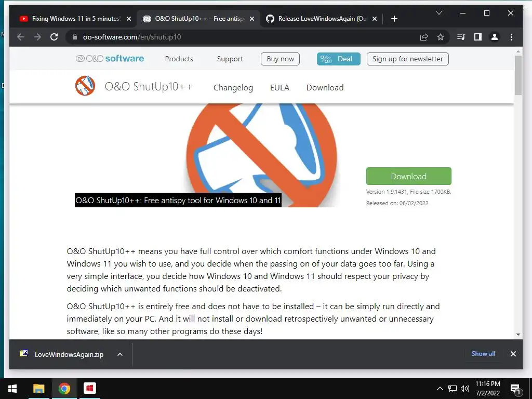Viewport: 532px width, 399px height.
Task: Show hidden system tray icons
Action: pyautogui.click(x=440, y=389)
